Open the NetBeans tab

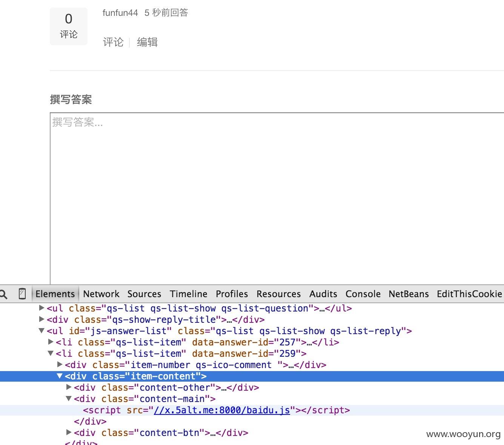pos(409,294)
